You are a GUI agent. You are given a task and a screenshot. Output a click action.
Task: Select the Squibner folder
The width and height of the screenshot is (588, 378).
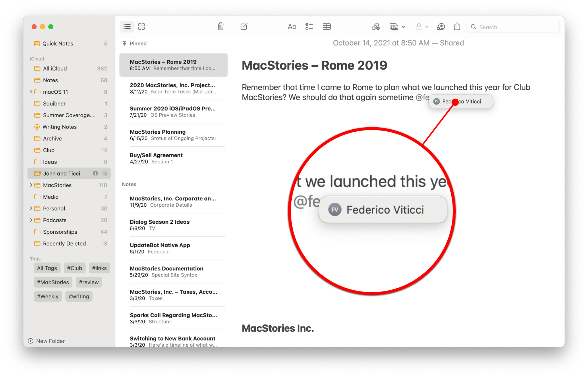tap(69, 103)
